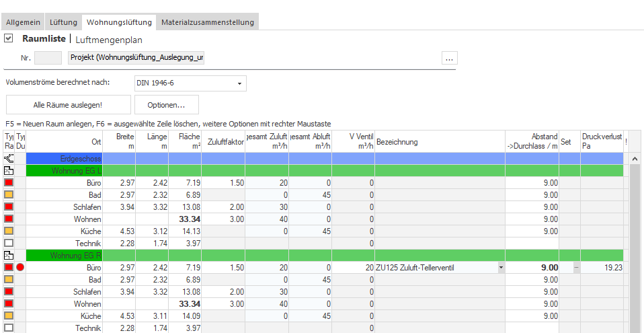Click red room-type icon for Schlafen in Wohnung EG L
Screen dimensions: 644x333
[8, 207]
